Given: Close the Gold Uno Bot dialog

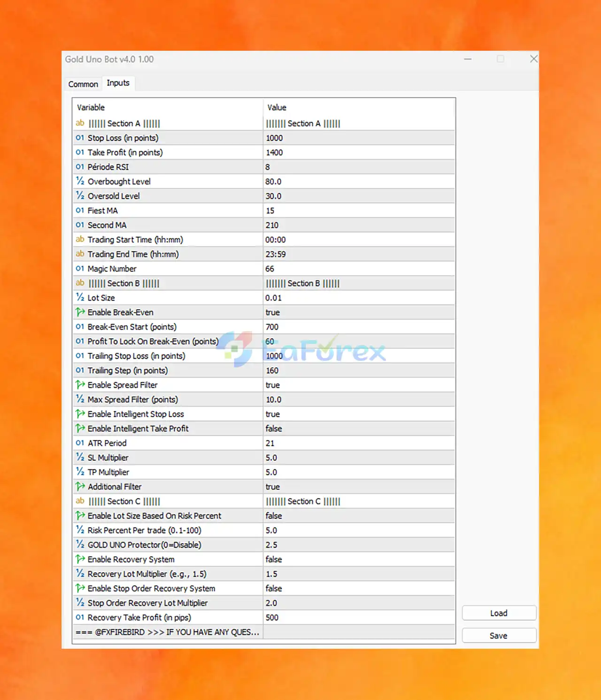Looking at the screenshot, I should [534, 59].
